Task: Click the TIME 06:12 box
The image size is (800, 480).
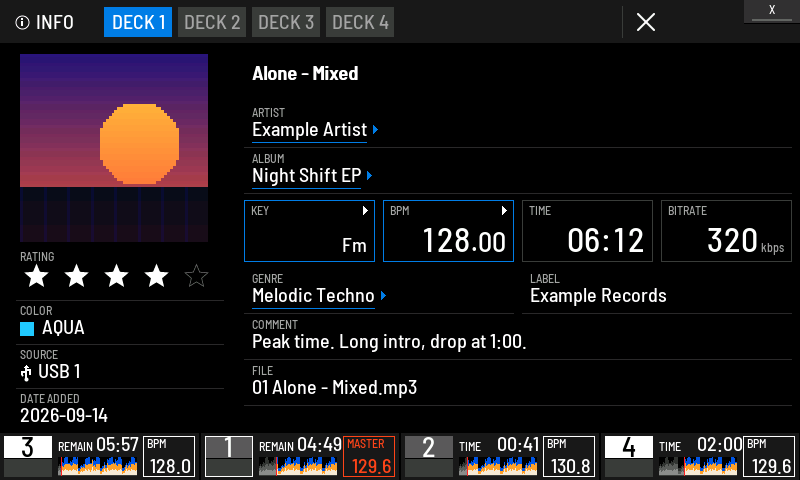Action: [587, 231]
